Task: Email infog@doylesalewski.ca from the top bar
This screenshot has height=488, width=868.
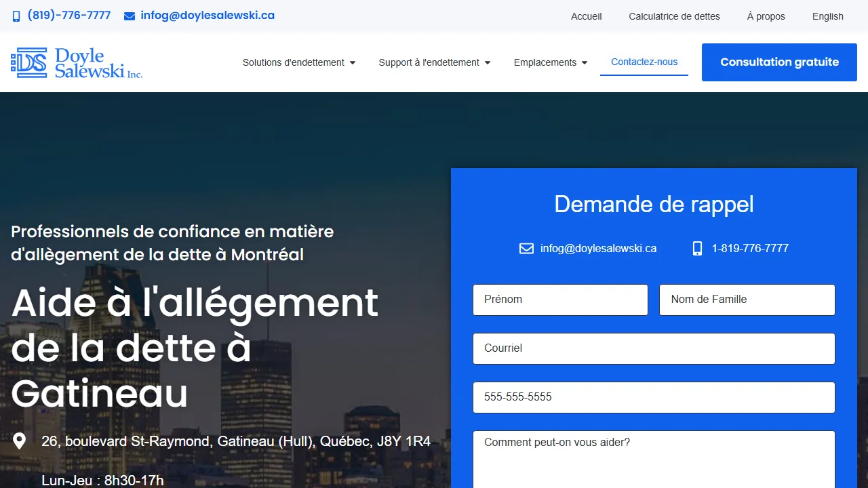Action: coord(208,16)
